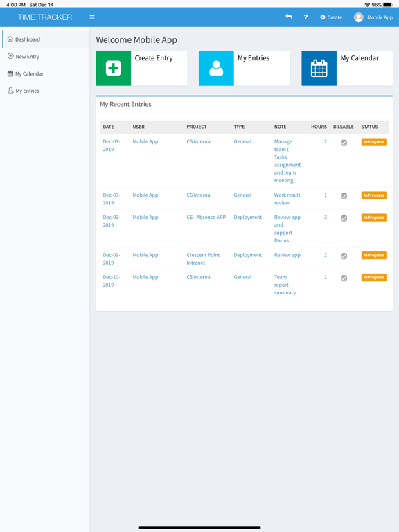Screen dimensions: 399x532
Task: Open help via the question mark icon
Action: [x=305, y=17]
